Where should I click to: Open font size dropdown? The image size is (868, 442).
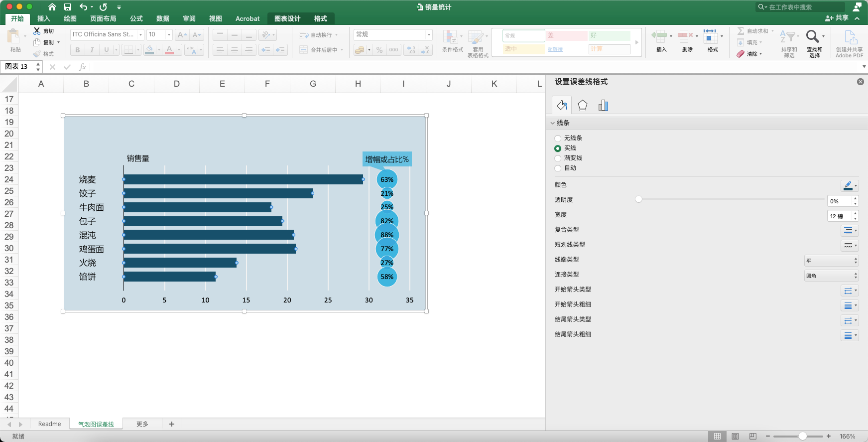click(x=169, y=34)
